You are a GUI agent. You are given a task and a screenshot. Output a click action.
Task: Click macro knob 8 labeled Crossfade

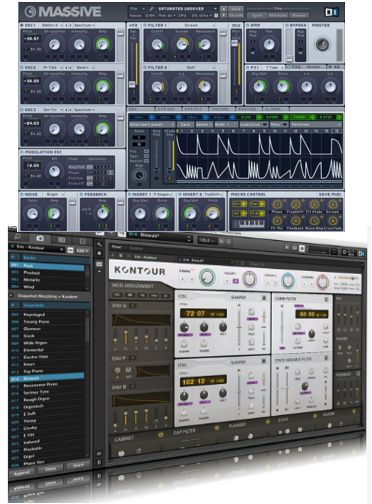click(x=332, y=221)
